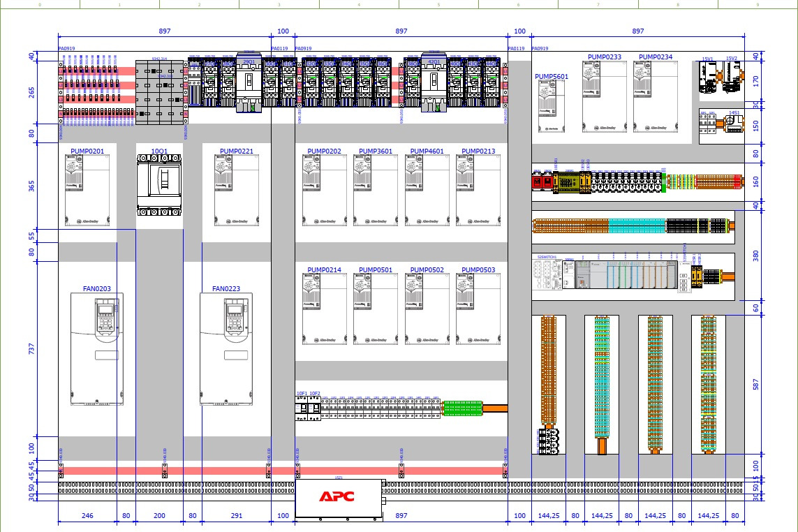The width and height of the screenshot is (798, 532).
Task: Select the PUMP4601 drive symbol
Action: click(427, 191)
